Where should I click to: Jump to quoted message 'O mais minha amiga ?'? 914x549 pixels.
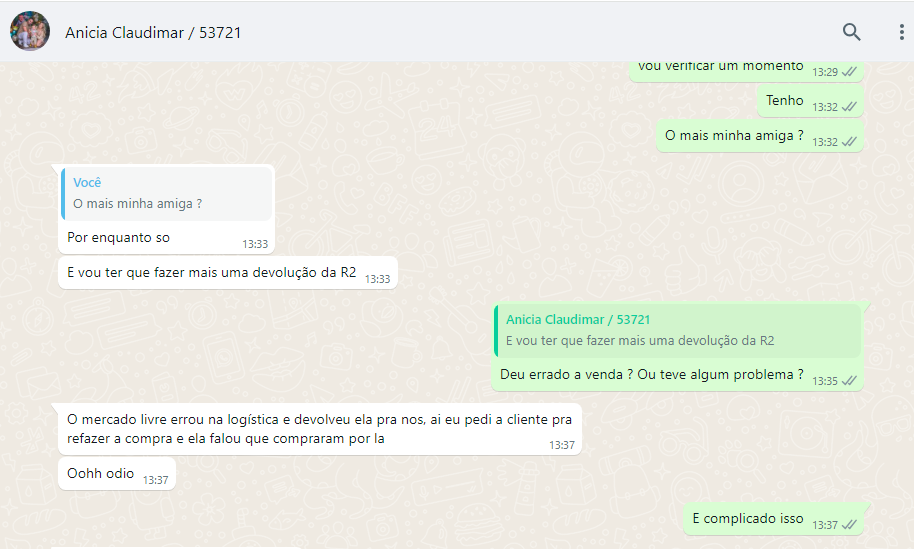click(x=167, y=194)
